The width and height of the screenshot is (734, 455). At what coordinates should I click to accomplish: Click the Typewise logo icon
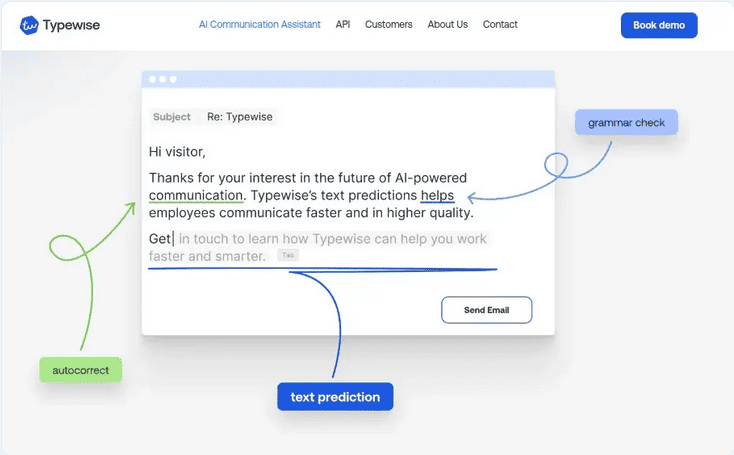coord(29,25)
